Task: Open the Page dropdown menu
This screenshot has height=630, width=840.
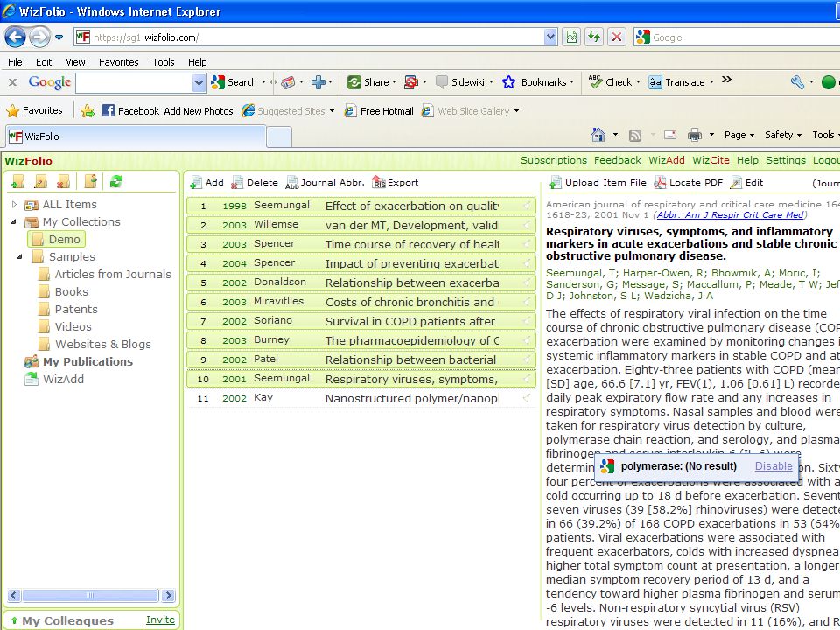Action: (x=739, y=135)
